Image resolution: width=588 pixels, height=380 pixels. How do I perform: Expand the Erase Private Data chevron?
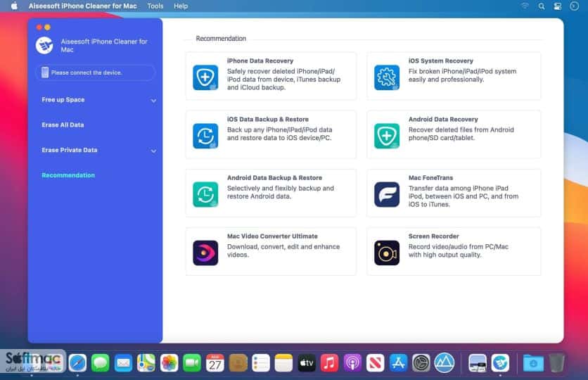click(153, 151)
